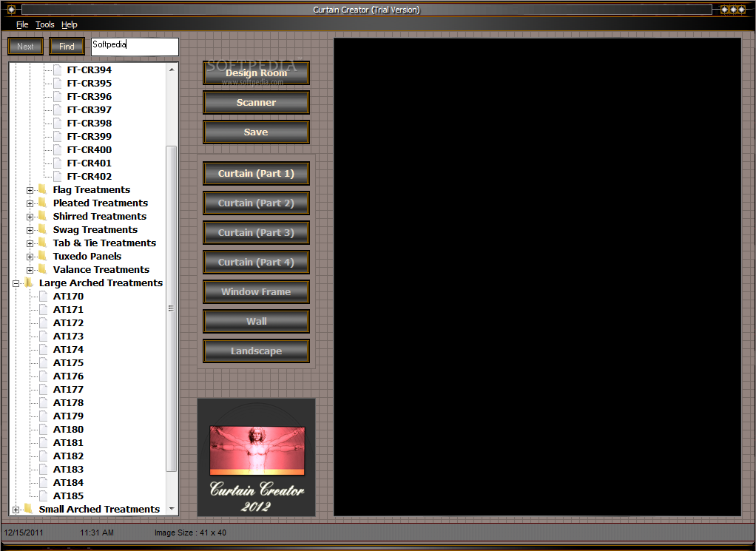Viewport: 756px width, 551px height.
Task: Click the folder icon beside Tuxedo Panels
Action: [x=42, y=256]
